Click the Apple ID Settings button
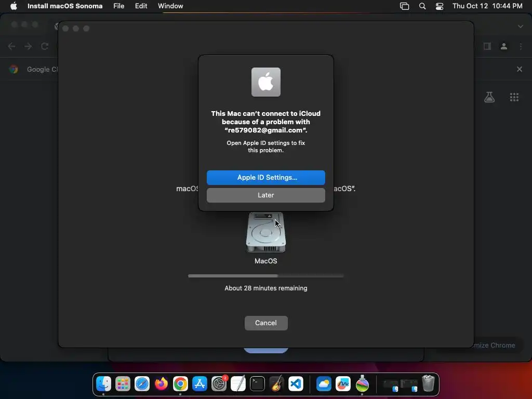The image size is (532, 399). (x=265, y=178)
